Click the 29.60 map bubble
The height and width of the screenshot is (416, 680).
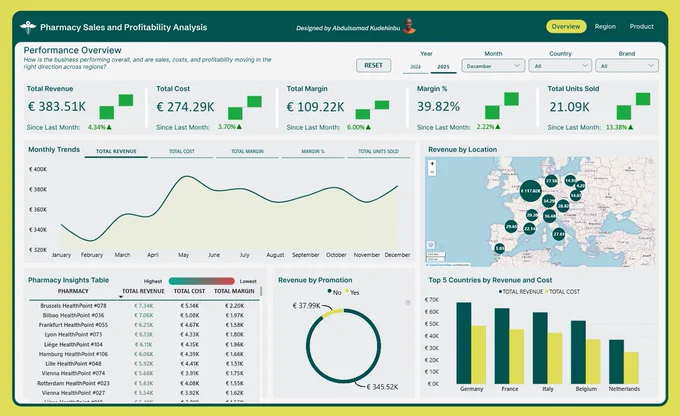point(511,226)
